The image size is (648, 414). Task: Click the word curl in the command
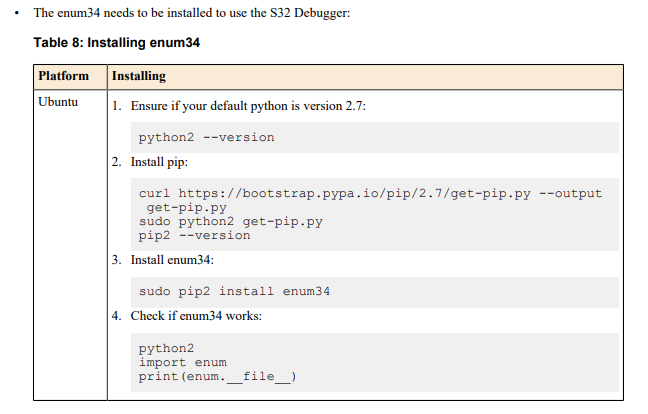[x=154, y=193]
